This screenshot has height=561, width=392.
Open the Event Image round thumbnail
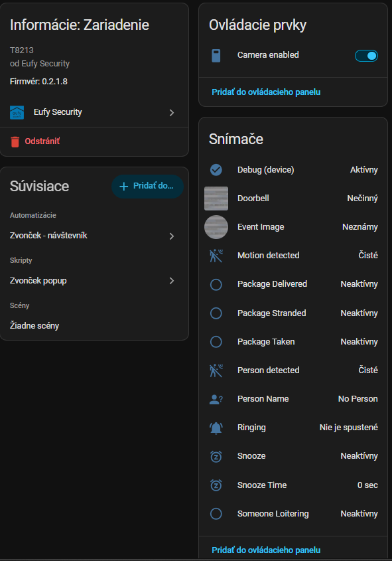pos(216,227)
